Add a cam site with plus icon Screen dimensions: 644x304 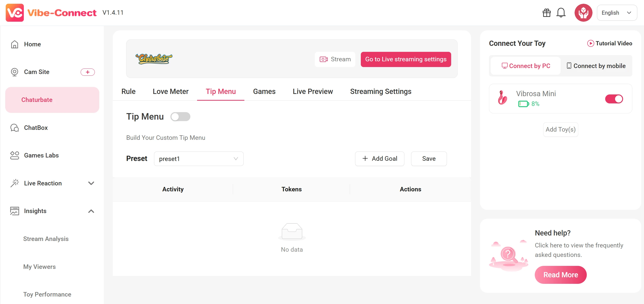point(88,72)
